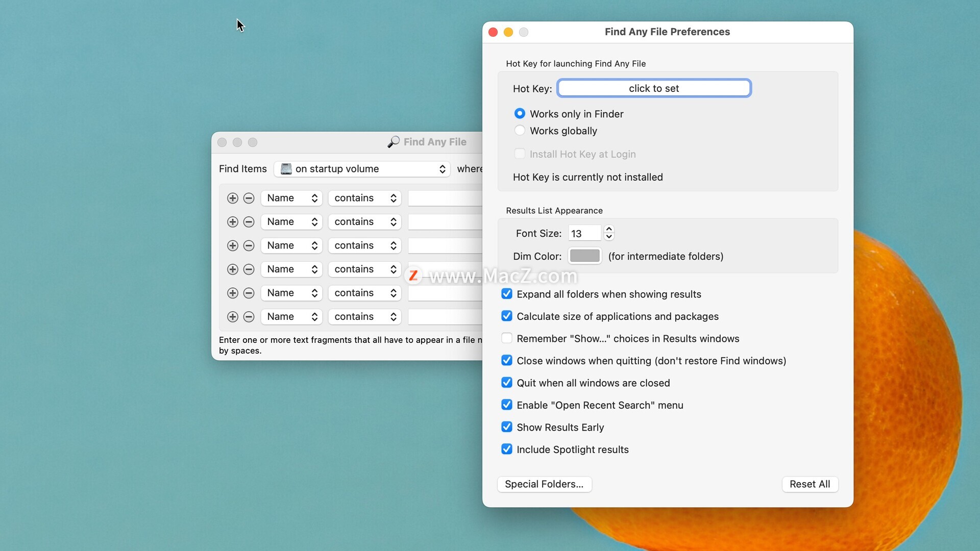Remove the second Name contains rule

(x=249, y=222)
